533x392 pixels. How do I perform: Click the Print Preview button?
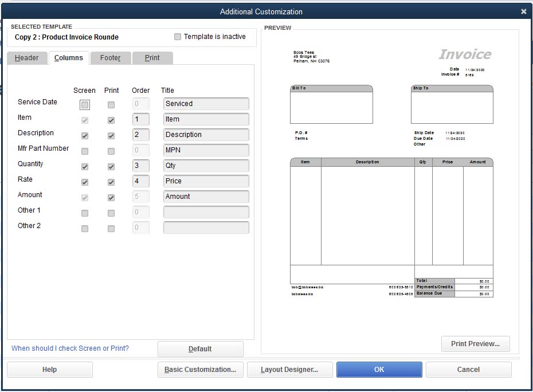475,343
